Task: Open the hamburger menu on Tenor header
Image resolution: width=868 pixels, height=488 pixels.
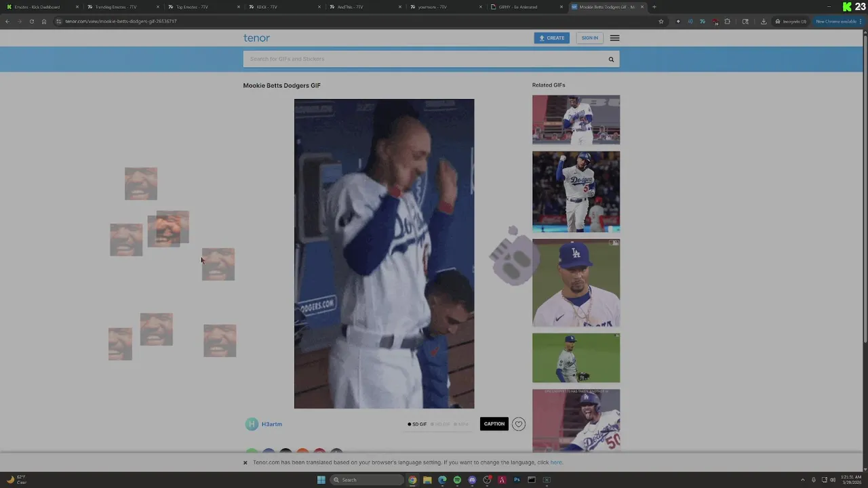Action: [x=614, y=38]
